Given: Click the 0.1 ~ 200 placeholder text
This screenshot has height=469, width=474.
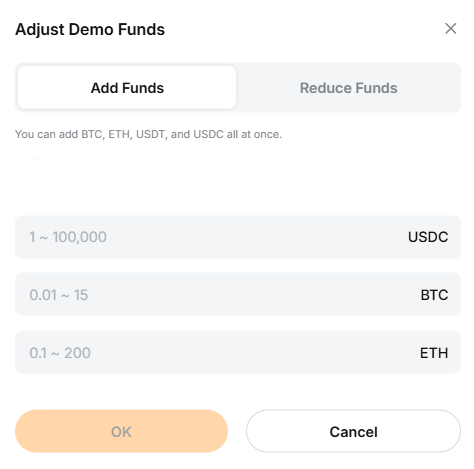Looking at the screenshot, I should [60, 353].
